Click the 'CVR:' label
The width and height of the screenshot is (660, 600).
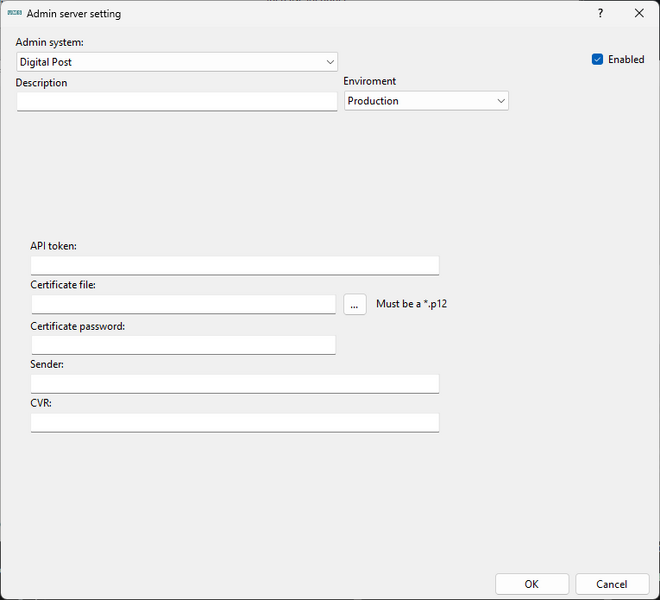click(41, 403)
